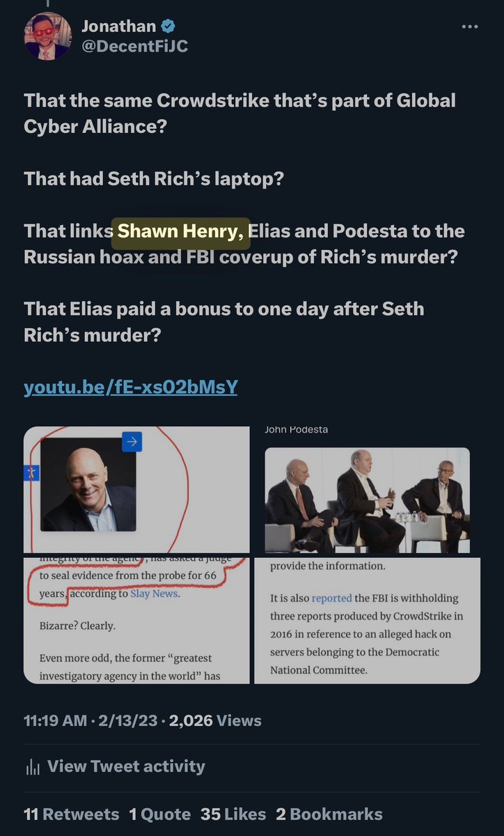The height and width of the screenshot is (836, 504).
Task: Open the 1 Quote list
Action: 159,814
